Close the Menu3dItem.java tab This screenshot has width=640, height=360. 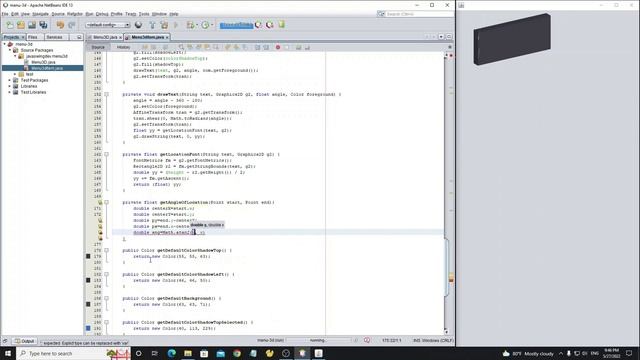click(x=167, y=38)
